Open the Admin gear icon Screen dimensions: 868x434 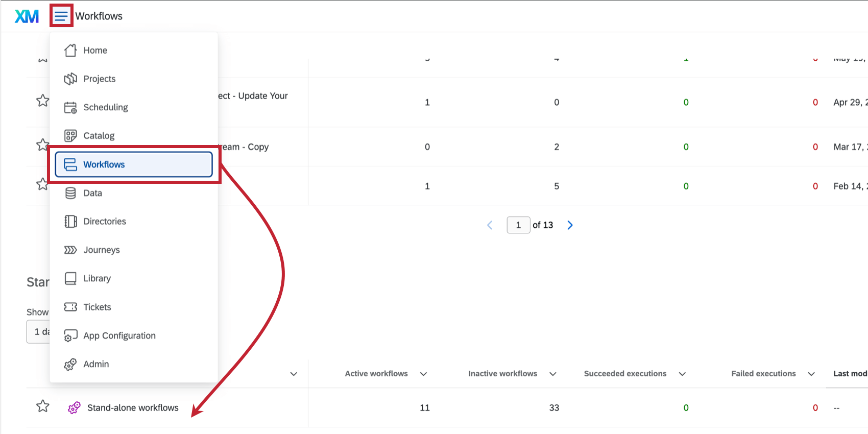click(70, 364)
